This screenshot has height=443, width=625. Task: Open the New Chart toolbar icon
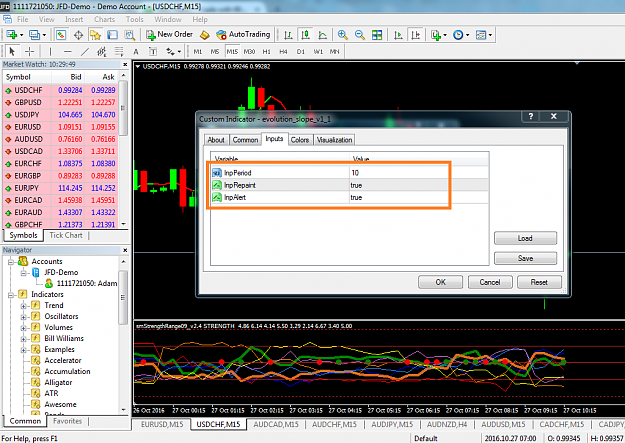12,35
